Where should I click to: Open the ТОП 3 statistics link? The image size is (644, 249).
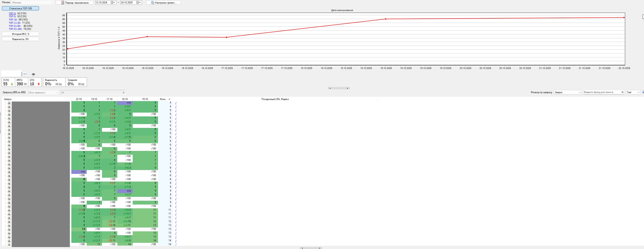click(12, 13)
